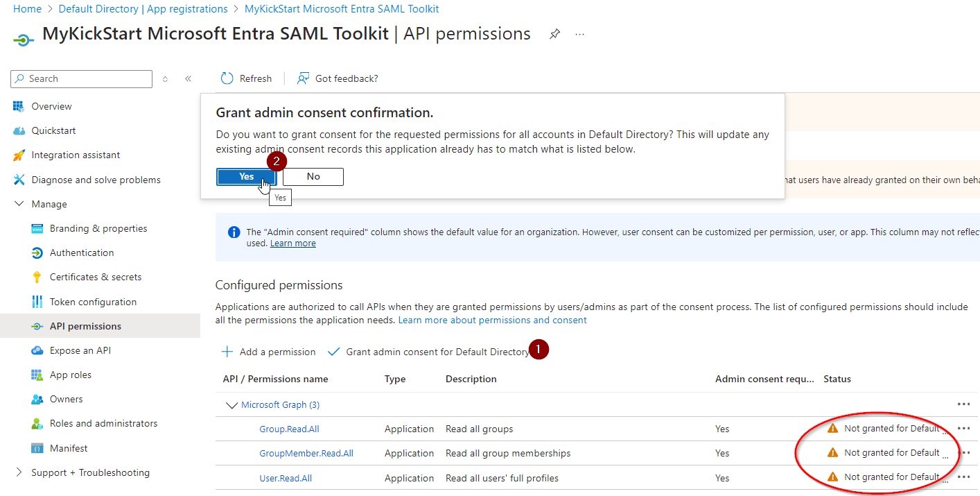Viewport: 980px width, 496px height.
Task: Open more options ellipsis beside page title
Action: [580, 34]
